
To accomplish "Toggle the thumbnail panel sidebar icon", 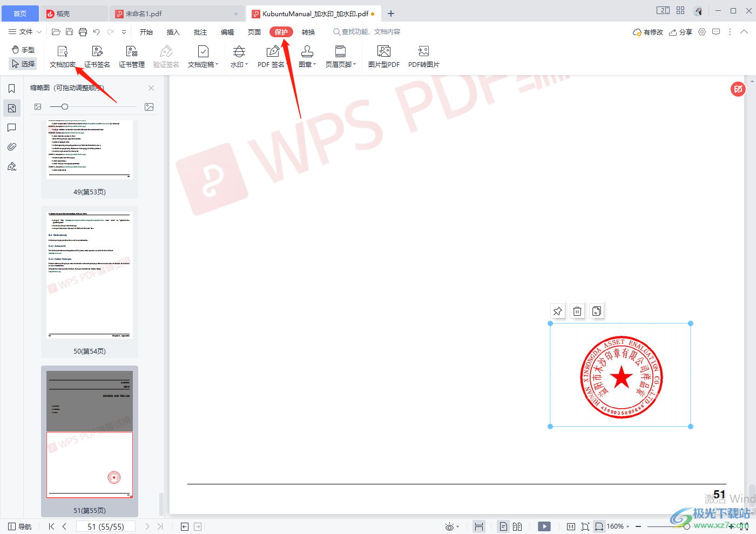I will tap(12, 108).
